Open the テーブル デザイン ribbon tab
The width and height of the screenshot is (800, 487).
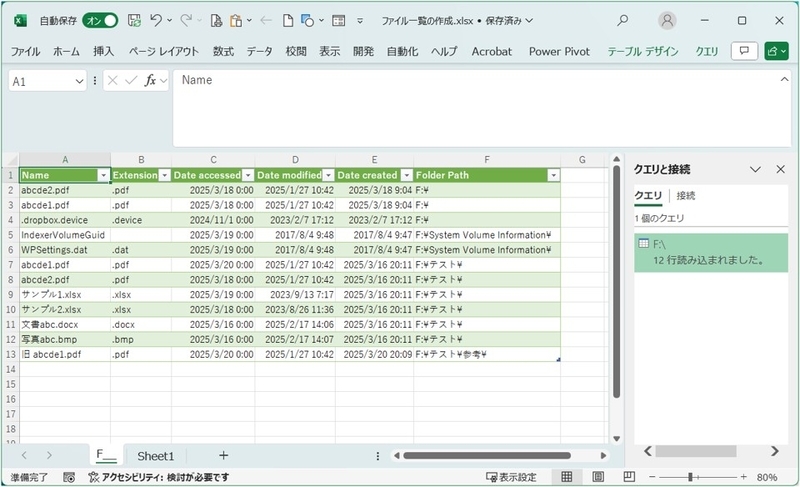[x=643, y=52]
